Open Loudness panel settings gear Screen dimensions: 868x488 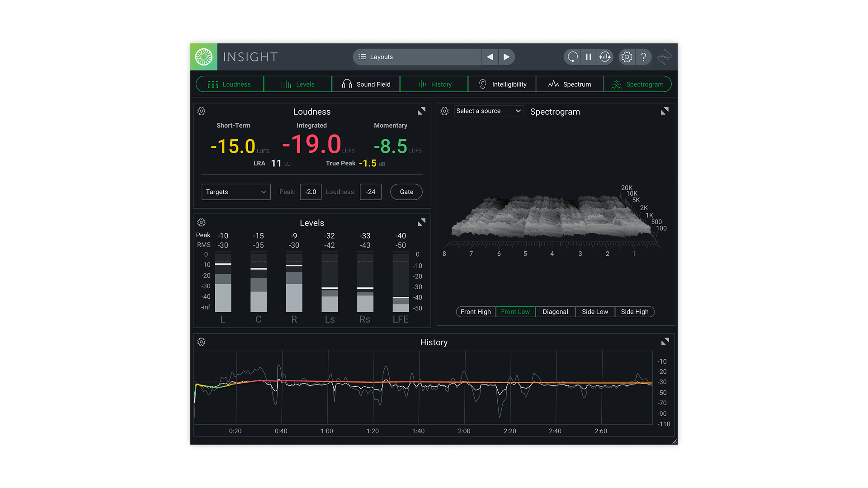coord(202,111)
